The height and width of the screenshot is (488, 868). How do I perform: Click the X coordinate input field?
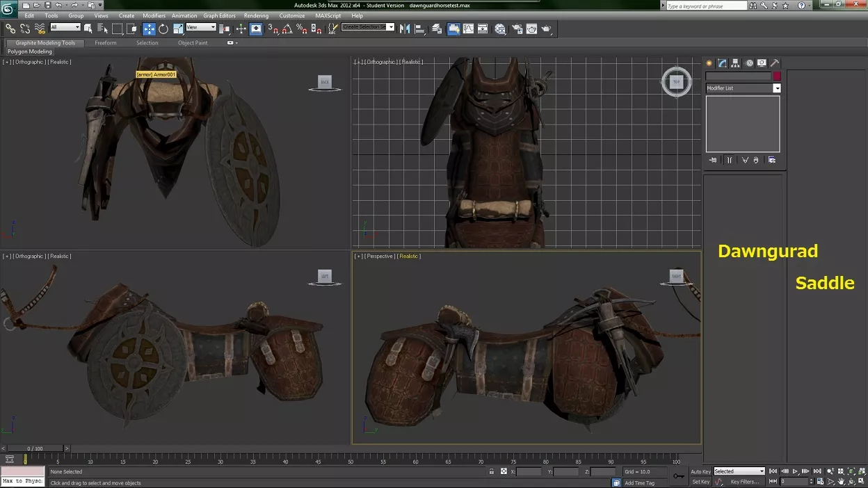[529, 471]
